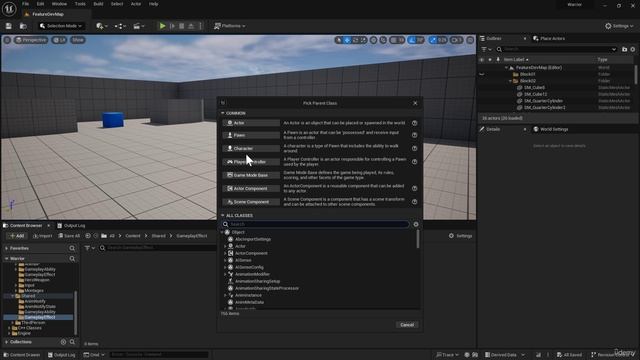Open the Shared folder in the Content Browser tree
Viewport: 640px width, 360px height.
[x=28, y=296]
